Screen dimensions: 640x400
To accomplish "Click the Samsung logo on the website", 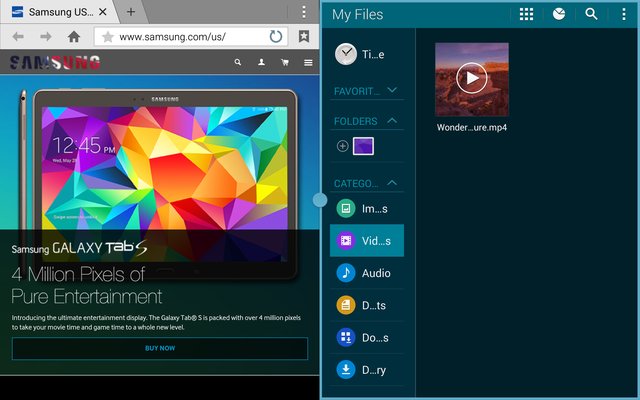I will click(55, 62).
